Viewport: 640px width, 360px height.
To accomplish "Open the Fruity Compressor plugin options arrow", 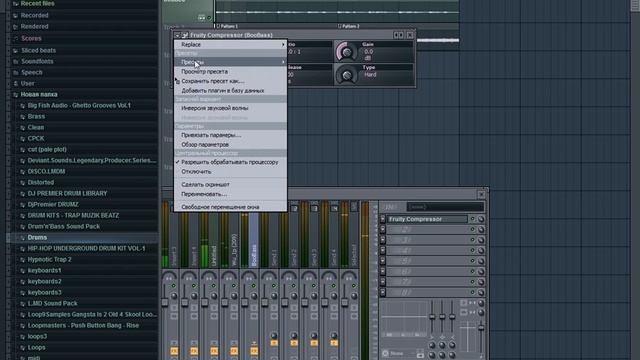I will click(177, 35).
